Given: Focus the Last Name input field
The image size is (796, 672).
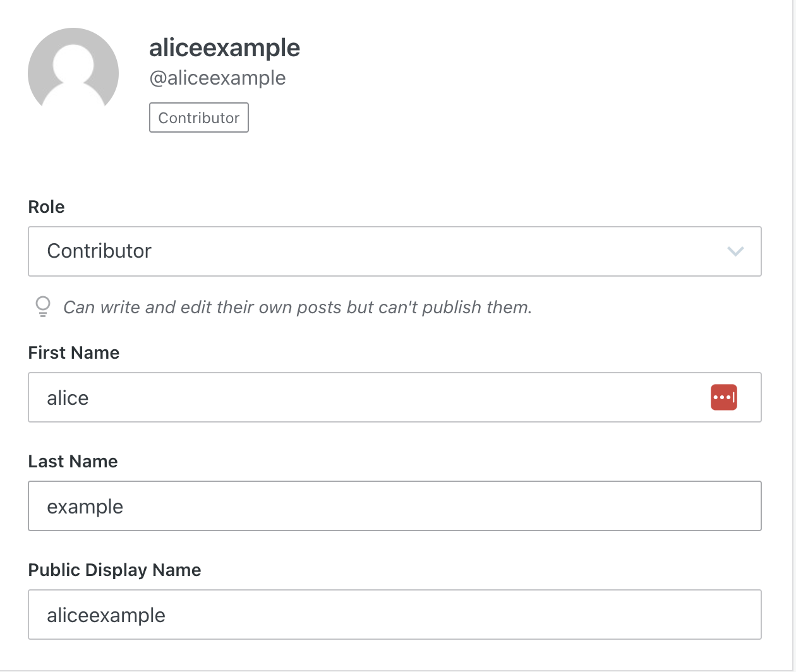Looking at the screenshot, I should 395,506.
